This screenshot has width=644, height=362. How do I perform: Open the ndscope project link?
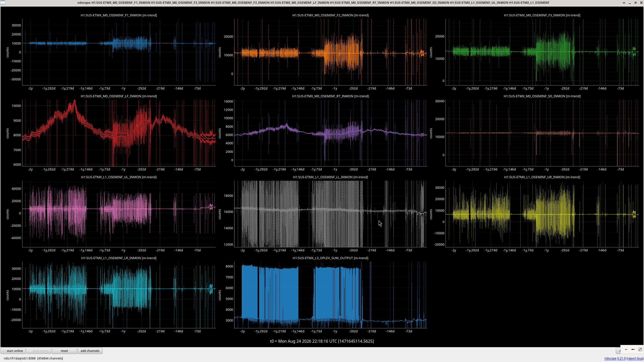pyautogui.click(x=610, y=358)
